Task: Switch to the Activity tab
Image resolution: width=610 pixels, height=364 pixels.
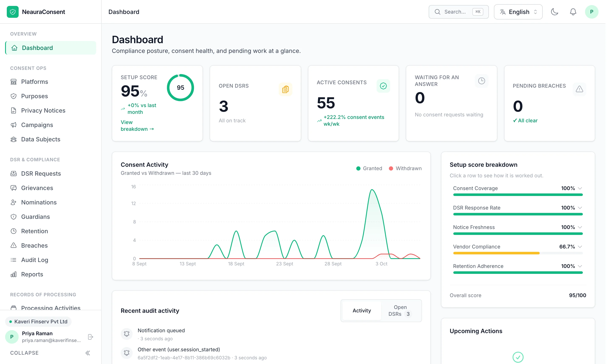Action: coord(362,310)
